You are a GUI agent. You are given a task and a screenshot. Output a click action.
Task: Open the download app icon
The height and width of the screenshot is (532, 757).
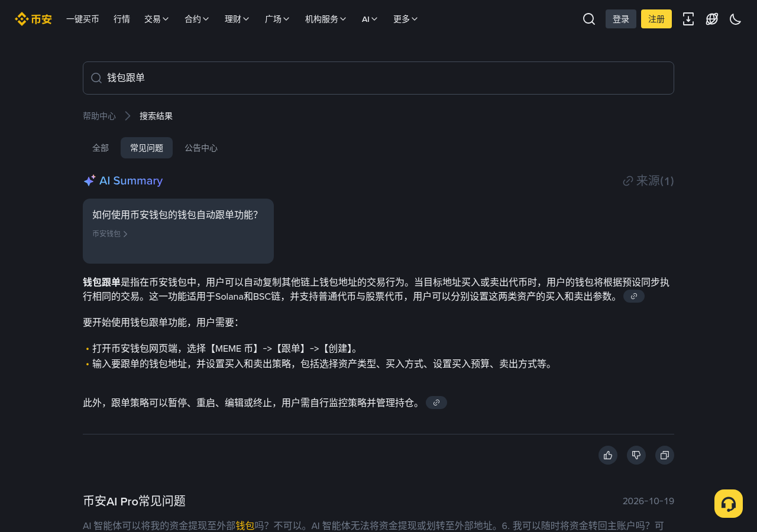coord(688,19)
